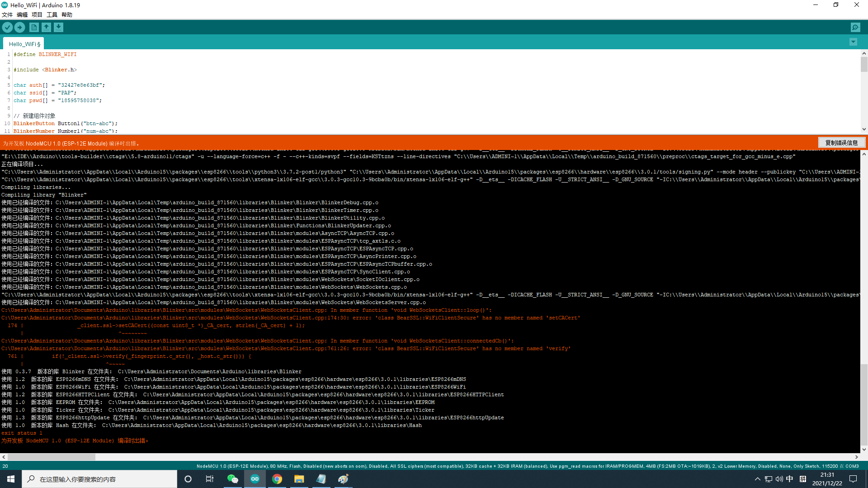Viewport: 868px width, 488px height.
Task: Click the Open sketch up-arrow icon
Action: (x=47, y=28)
